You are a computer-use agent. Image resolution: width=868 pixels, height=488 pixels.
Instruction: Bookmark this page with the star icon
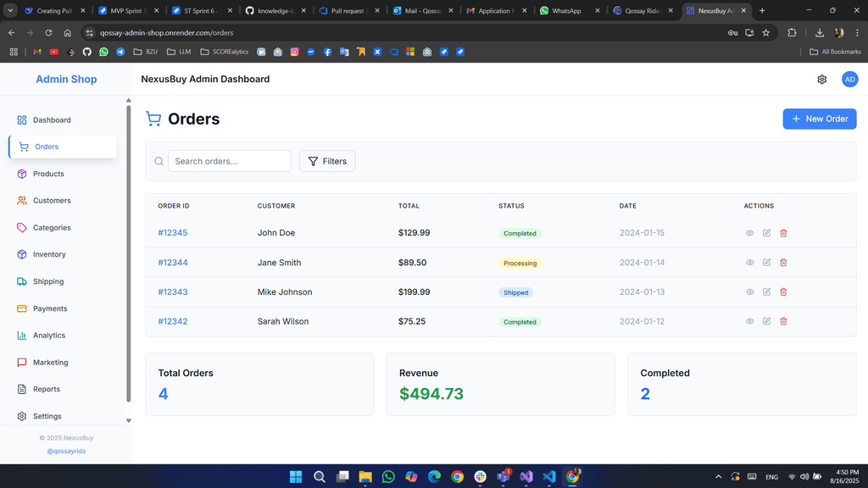[766, 33]
